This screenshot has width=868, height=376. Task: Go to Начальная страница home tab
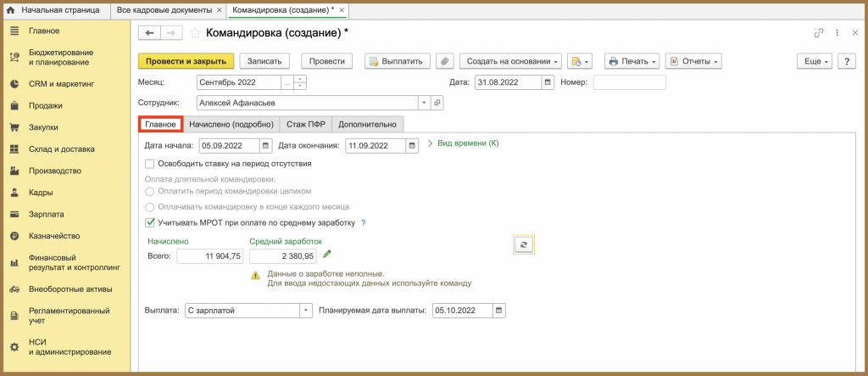(x=53, y=10)
